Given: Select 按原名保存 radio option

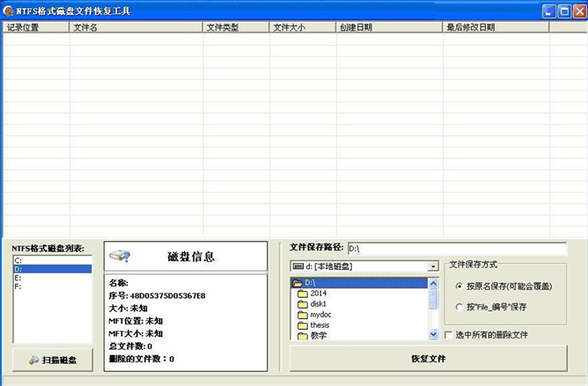Looking at the screenshot, I should point(459,286).
